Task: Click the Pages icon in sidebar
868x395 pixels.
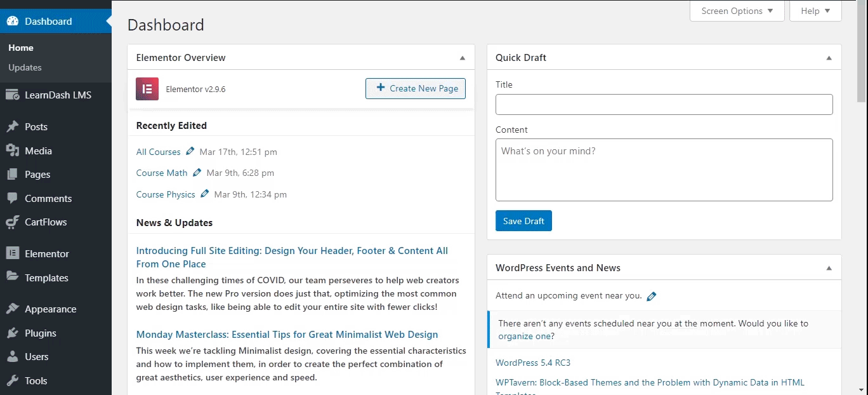Action: point(13,175)
